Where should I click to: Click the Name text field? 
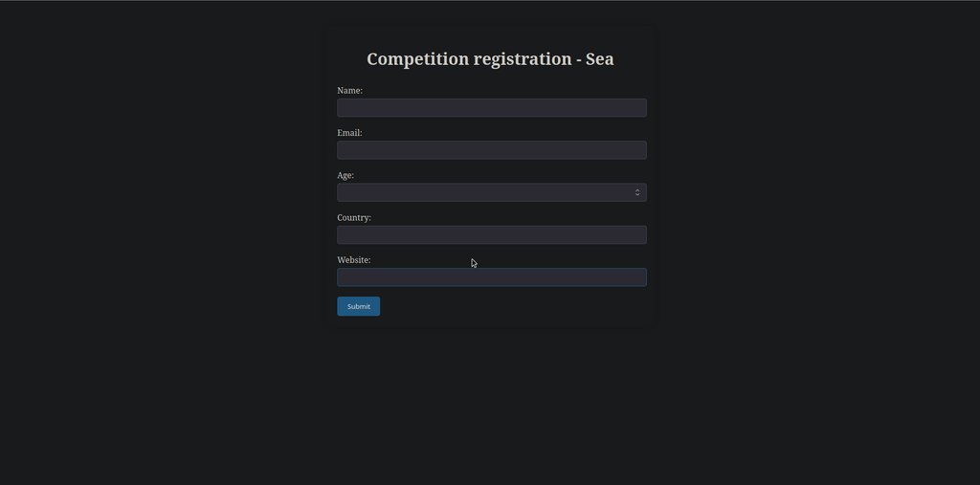[x=491, y=108]
